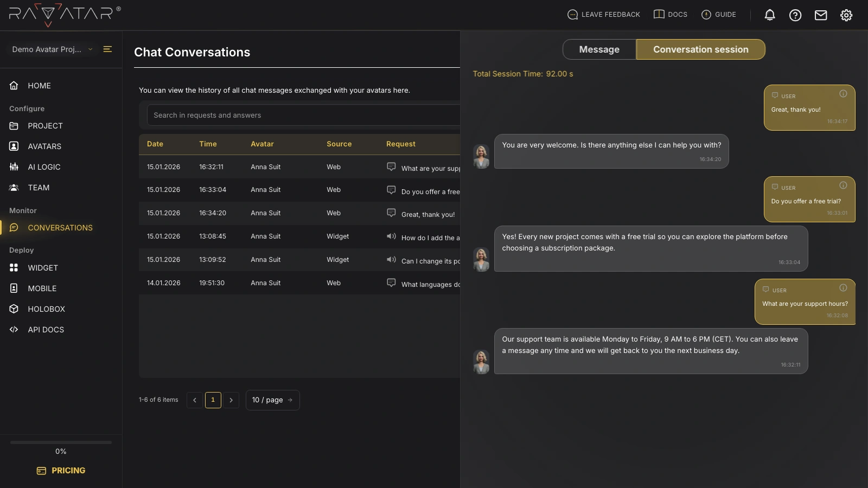Open the mail envelope icon
868x488 pixels.
[821, 15]
